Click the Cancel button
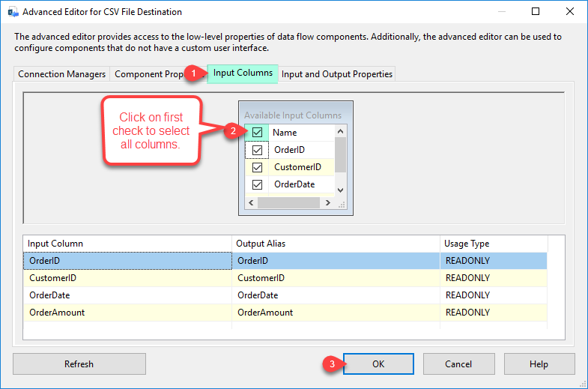 point(459,364)
